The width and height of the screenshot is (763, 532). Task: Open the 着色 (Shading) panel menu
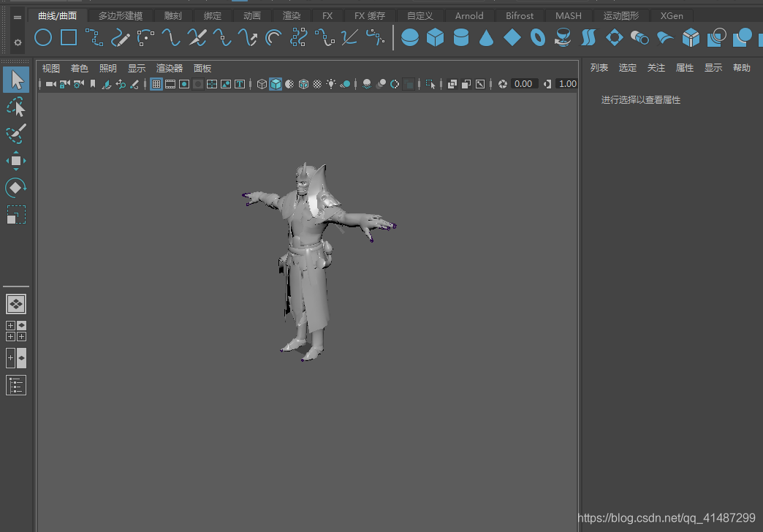(x=79, y=69)
